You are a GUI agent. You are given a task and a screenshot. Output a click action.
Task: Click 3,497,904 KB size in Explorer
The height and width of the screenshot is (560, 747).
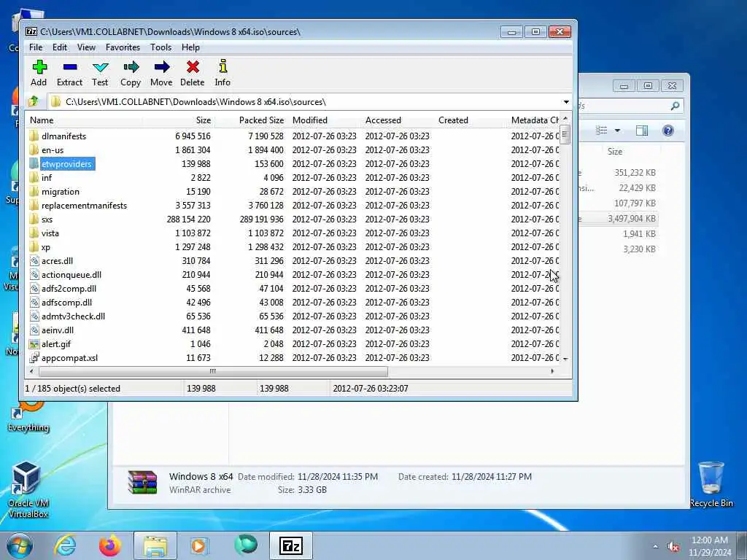point(631,219)
